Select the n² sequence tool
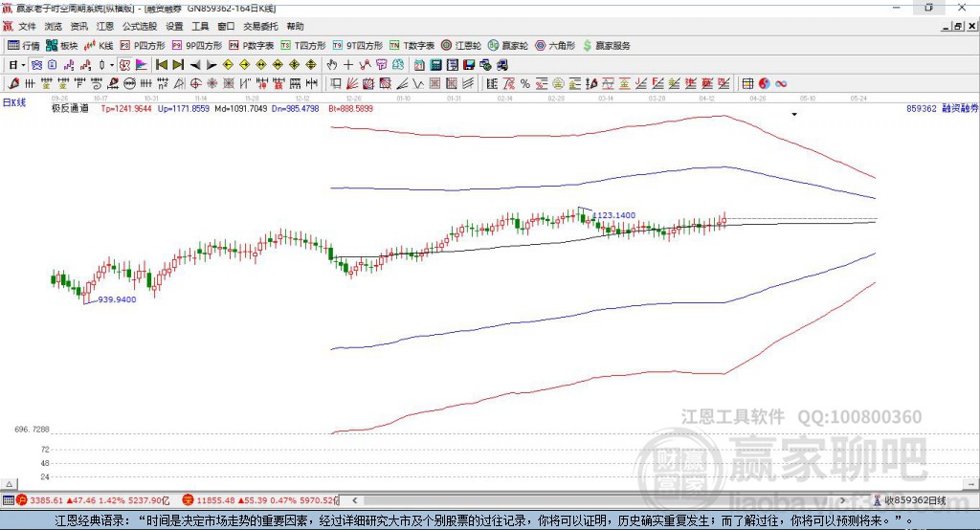Viewport: 980px width, 530px height. point(163,84)
